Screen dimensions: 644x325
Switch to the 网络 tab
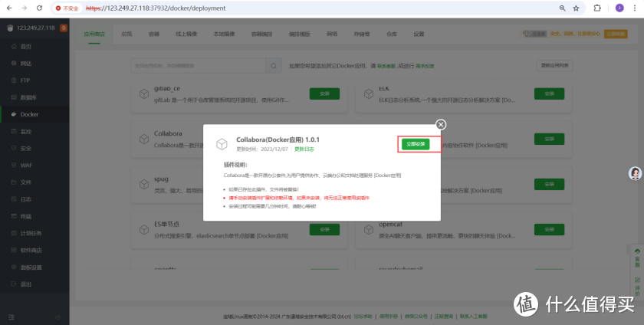click(x=332, y=34)
